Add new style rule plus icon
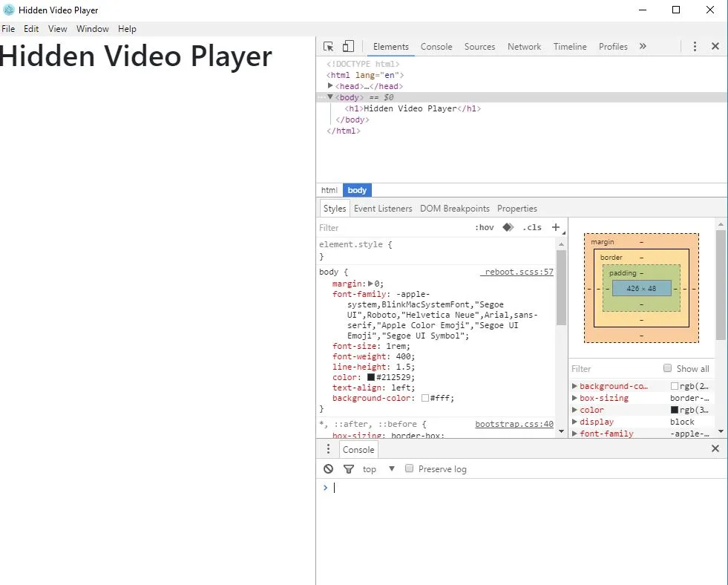This screenshot has height=585, width=728. point(556,227)
